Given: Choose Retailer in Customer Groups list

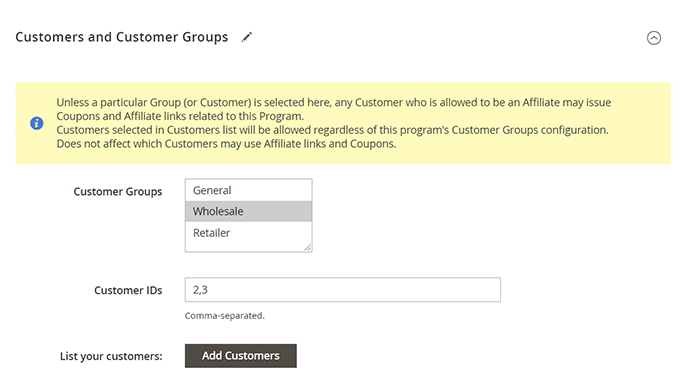Looking at the screenshot, I should coord(248,233).
